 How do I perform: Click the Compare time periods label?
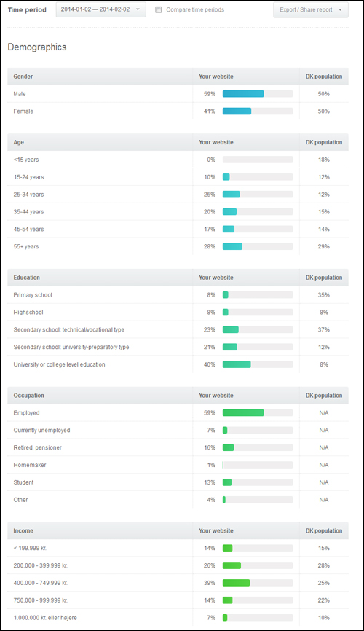195,9
